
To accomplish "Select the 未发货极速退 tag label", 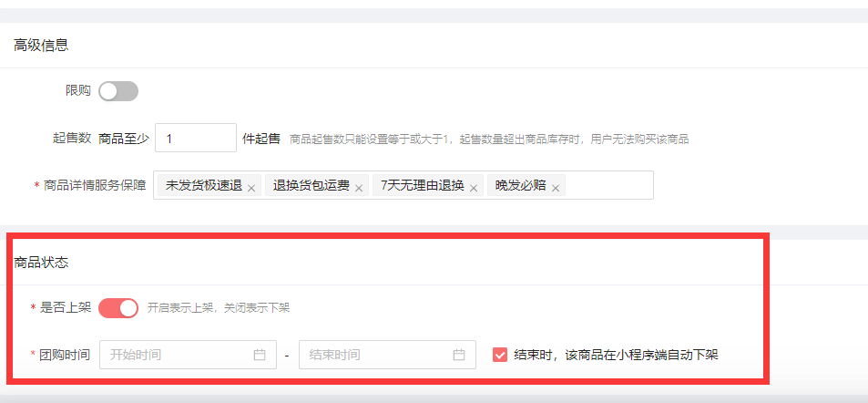I will pos(204,186).
